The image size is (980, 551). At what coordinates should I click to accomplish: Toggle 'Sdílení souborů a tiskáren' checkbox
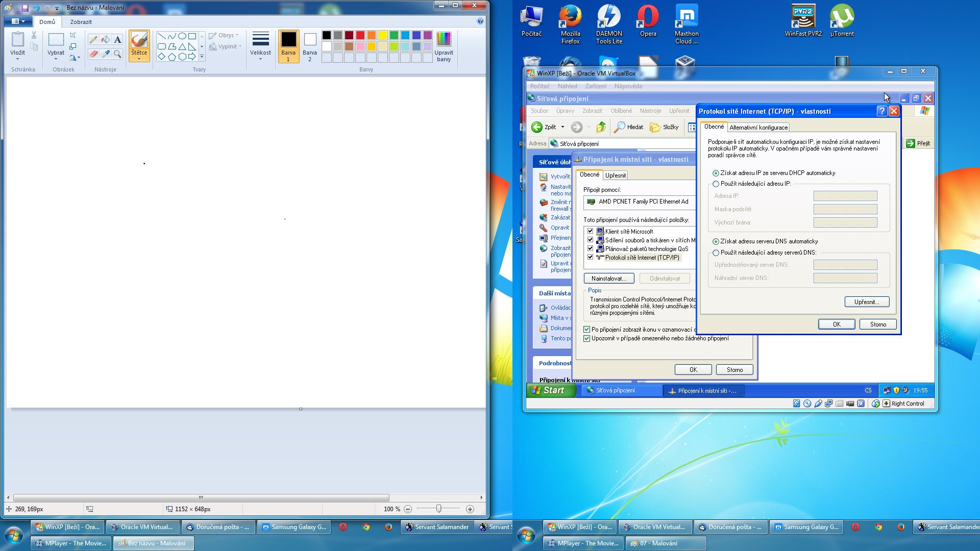tap(590, 240)
